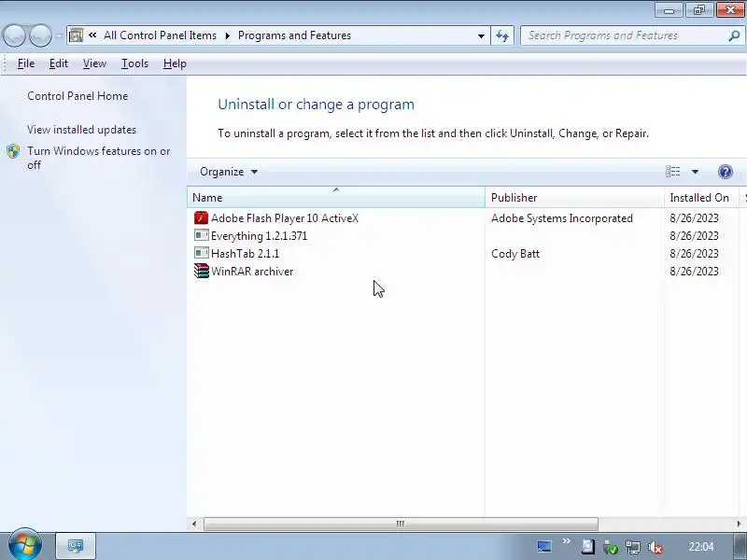Open View installed updates link
Image resolution: width=747 pixels, height=560 pixels.
coord(81,130)
